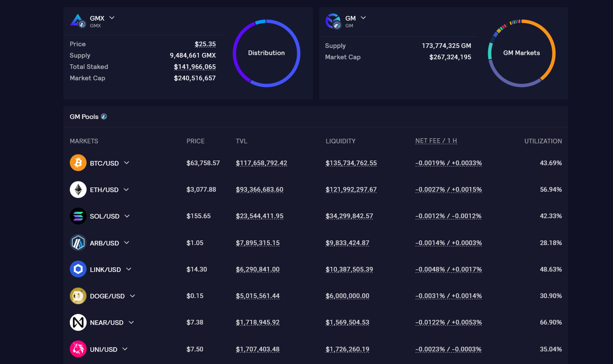Screen dimensions: 613x364
Task: Click the GMX Distribution donut chart
Action: [x=266, y=53]
